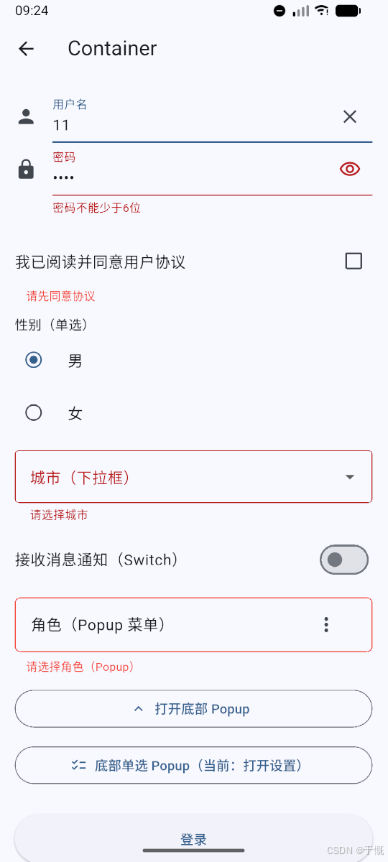Tap the battery icon in status bar
This screenshot has height=862, width=388.
click(x=348, y=10)
